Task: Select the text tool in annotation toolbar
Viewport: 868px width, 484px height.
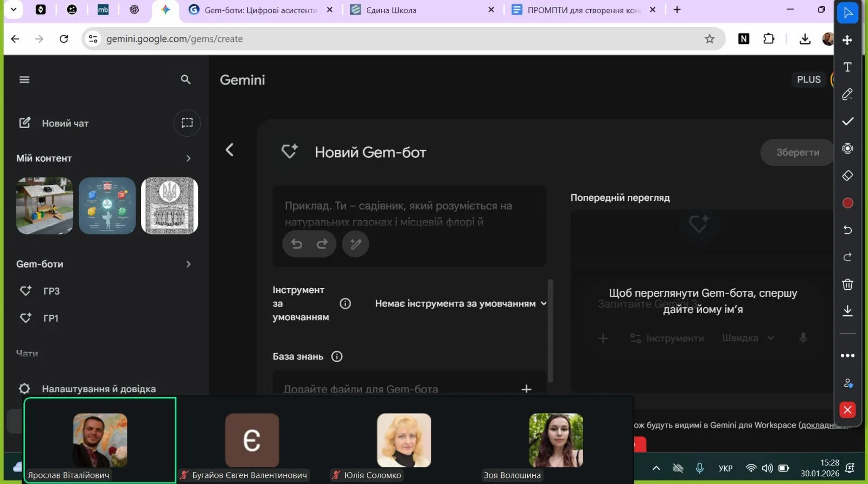Action: pos(847,67)
